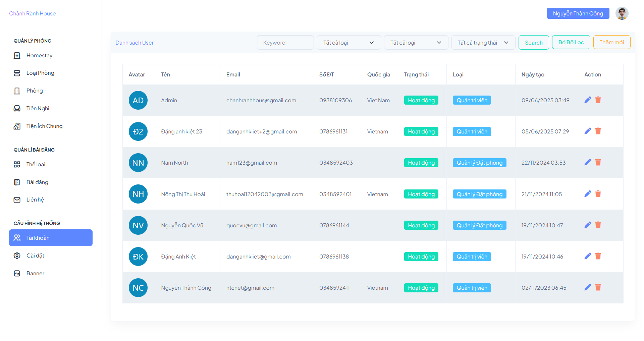Focus the Keyword search field
This screenshot has width=644, height=341.
point(285,43)
